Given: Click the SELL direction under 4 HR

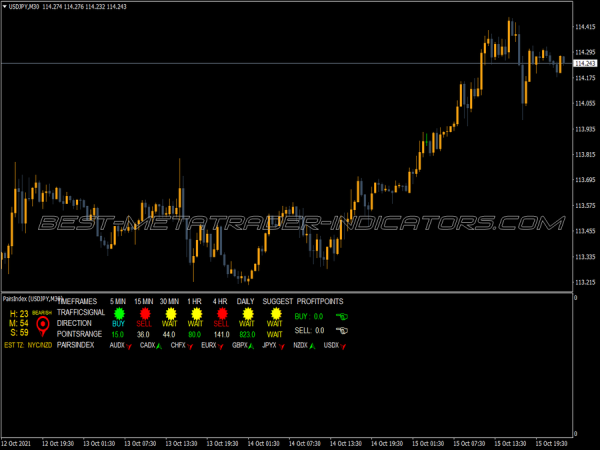Looking at the screenshot, I should point(221,324).
